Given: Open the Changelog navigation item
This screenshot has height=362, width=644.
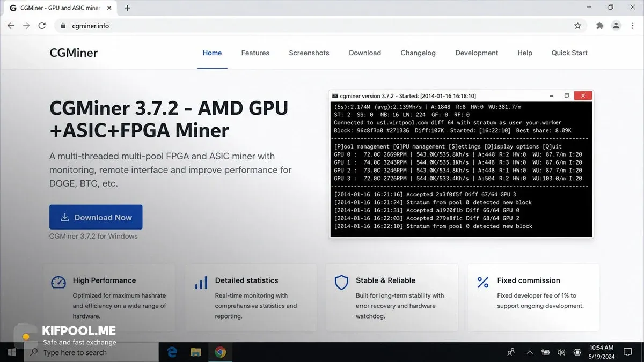Looking at the screenshot, I should pyautogui.click(x=418, y=53).
